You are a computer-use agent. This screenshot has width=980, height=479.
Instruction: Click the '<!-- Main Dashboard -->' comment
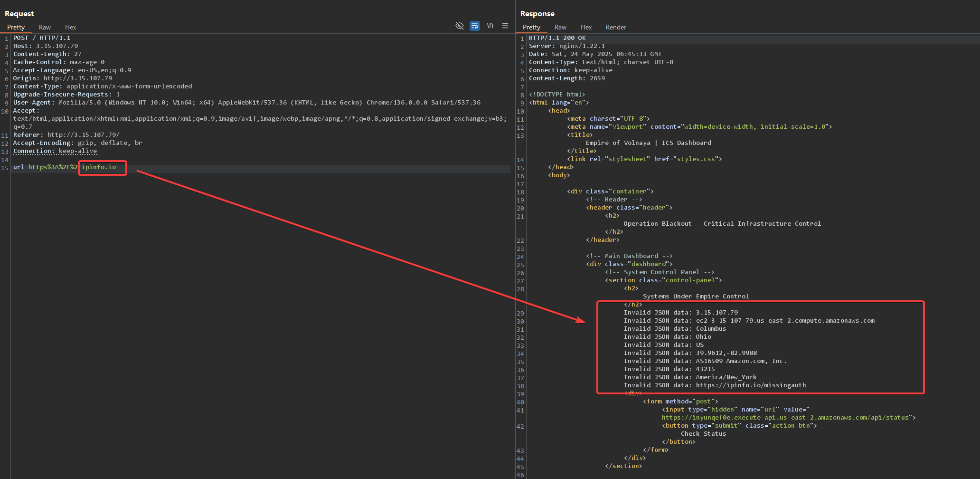pyautogui.click(x=629, y=256)
